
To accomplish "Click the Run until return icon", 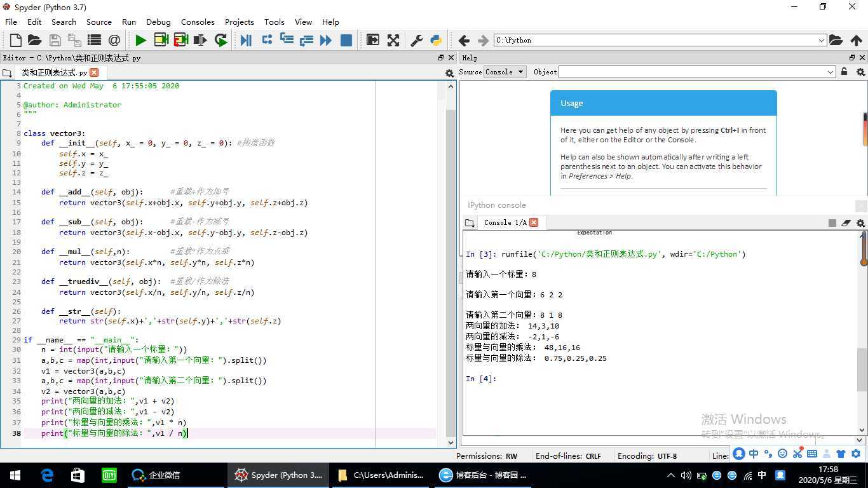I will tap(306, 40).
